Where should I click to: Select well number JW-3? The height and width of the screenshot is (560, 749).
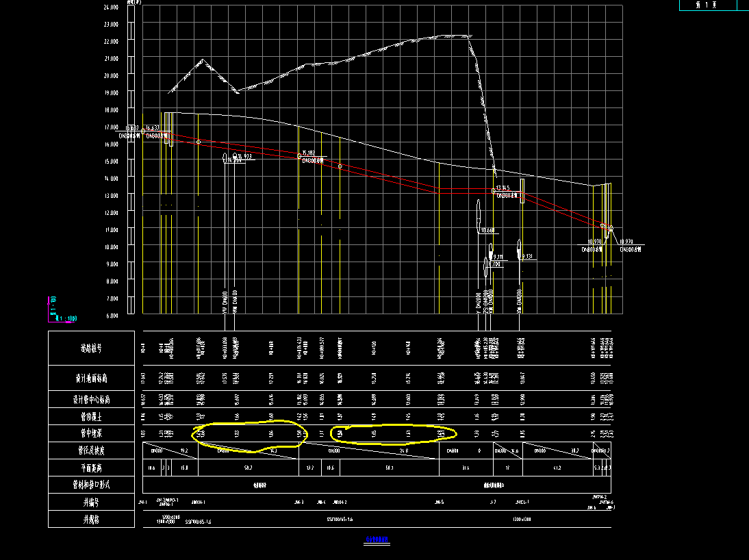[299, 502]
